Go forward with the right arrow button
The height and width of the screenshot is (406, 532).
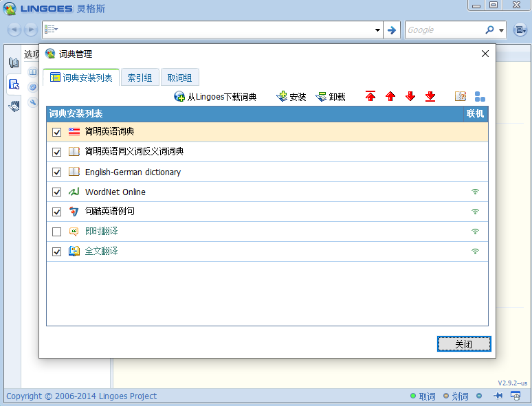coord(31,30)
